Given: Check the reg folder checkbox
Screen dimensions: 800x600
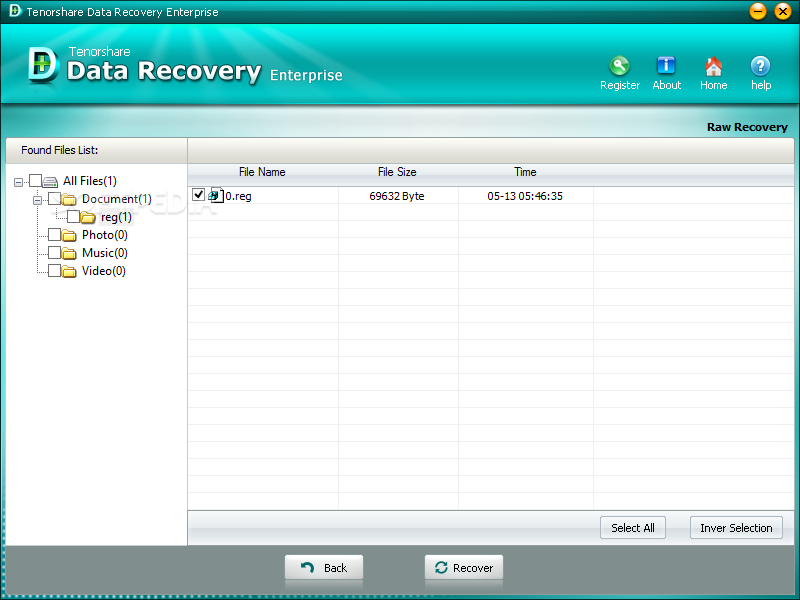Looking at the screenshot, I should (73, 217).
